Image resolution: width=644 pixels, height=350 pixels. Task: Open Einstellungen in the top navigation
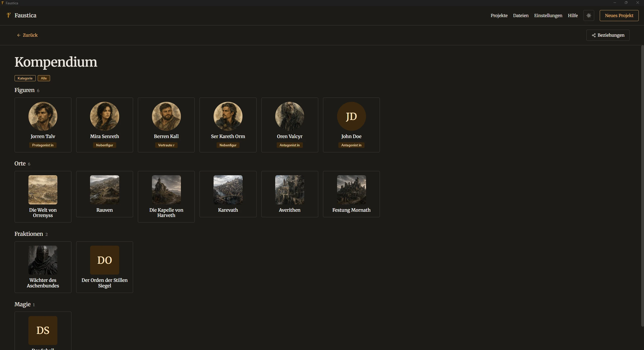point(548,16)
